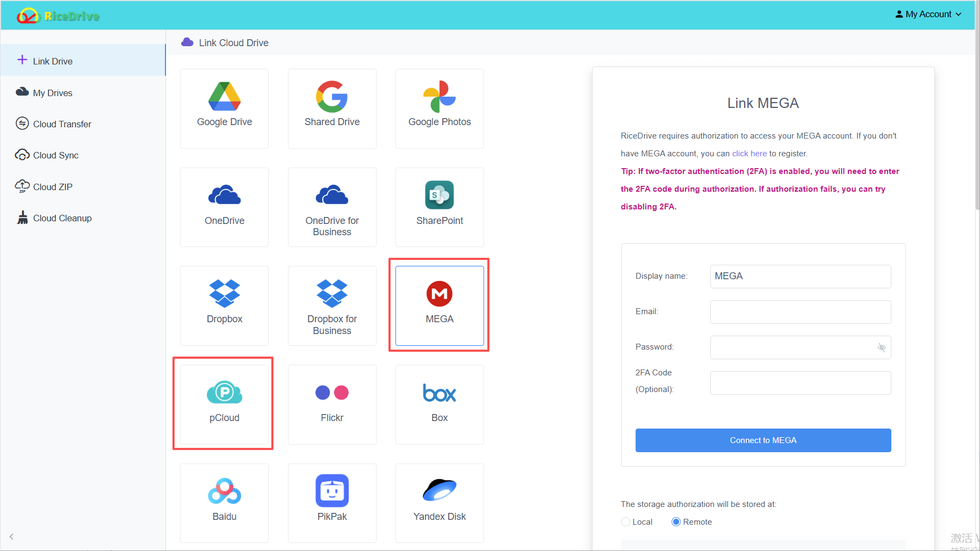Select the Flickr tile
Viewport: 980px width, 551px height.
(332, 404)
